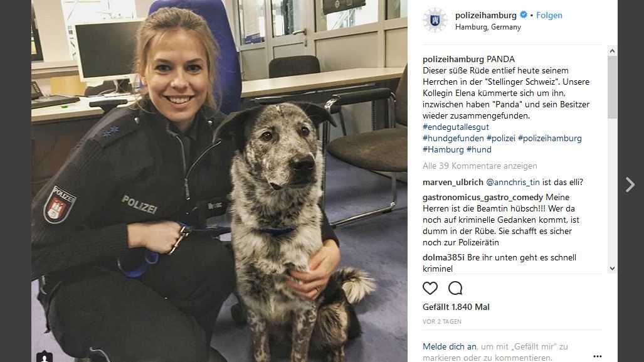This screenshot has height=362, width=644.
Task: Click the verified badge next to polizeihamburg
Action: point(523,15)
